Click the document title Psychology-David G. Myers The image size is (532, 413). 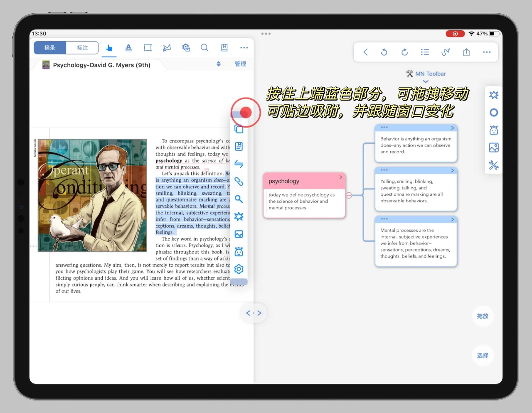[101, 65]
